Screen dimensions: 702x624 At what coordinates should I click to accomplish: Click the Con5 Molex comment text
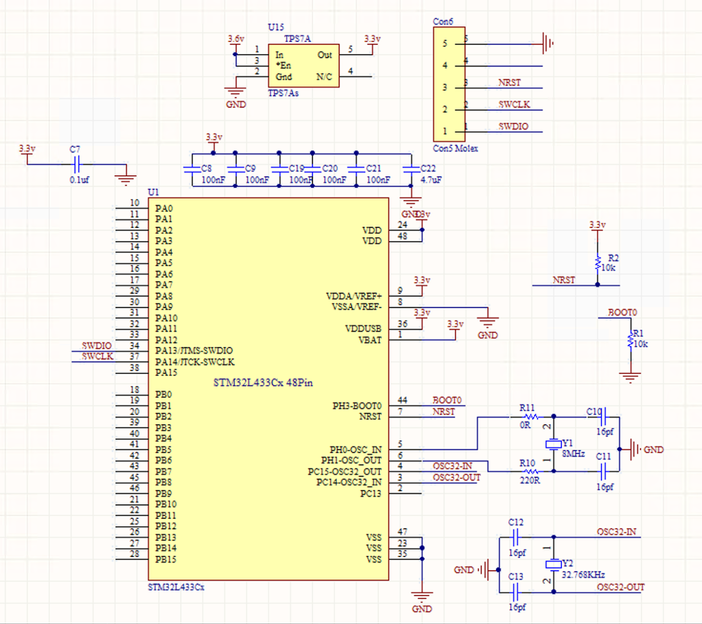tap(455, 148)
